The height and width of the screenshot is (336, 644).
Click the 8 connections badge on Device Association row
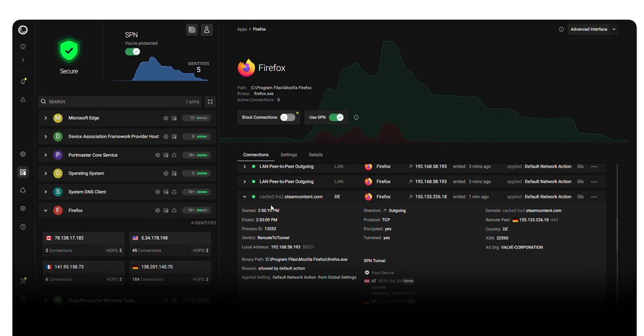pyautogui.click(x=196, y=137)
